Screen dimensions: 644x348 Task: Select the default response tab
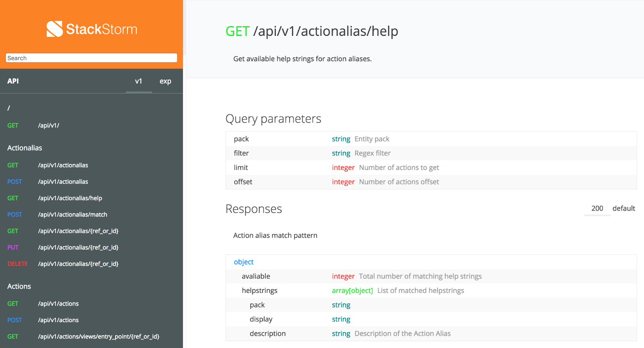tap(623, 208)
